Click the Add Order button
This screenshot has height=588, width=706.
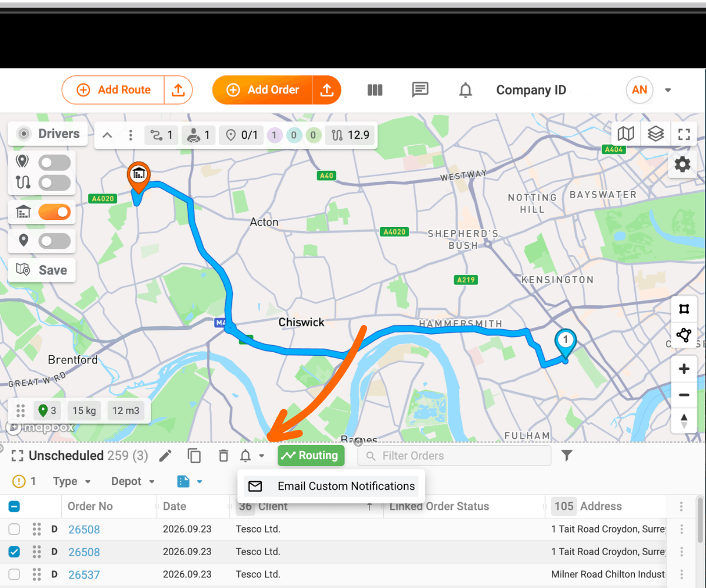pyautogui.click(x=262, y=90)
